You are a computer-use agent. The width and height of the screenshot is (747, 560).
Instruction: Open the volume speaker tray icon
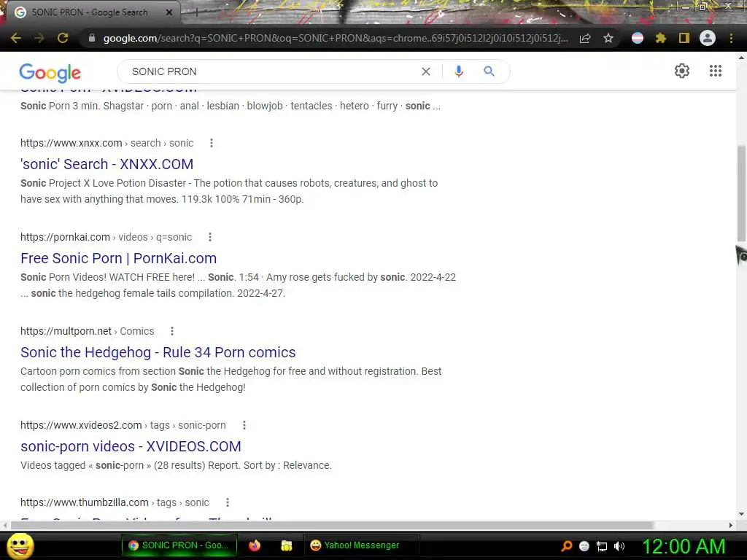(619, 546)
